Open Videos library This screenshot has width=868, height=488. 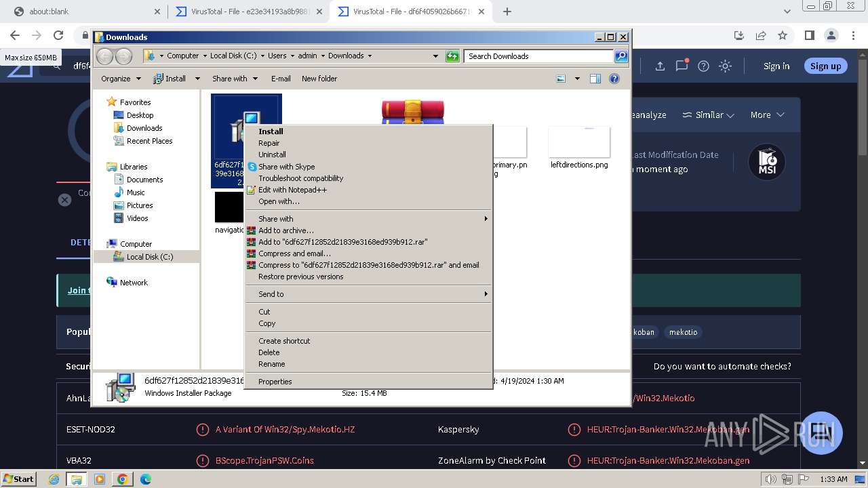point(137,218)
